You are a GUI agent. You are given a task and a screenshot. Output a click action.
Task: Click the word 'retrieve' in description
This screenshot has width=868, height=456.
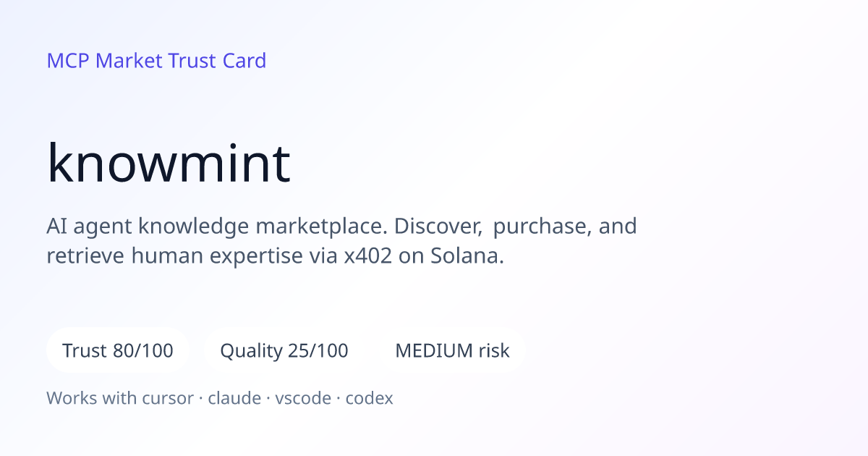86,256
